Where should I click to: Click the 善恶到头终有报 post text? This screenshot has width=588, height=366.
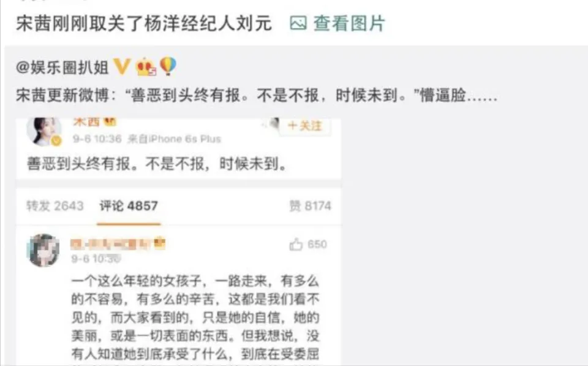157,164
